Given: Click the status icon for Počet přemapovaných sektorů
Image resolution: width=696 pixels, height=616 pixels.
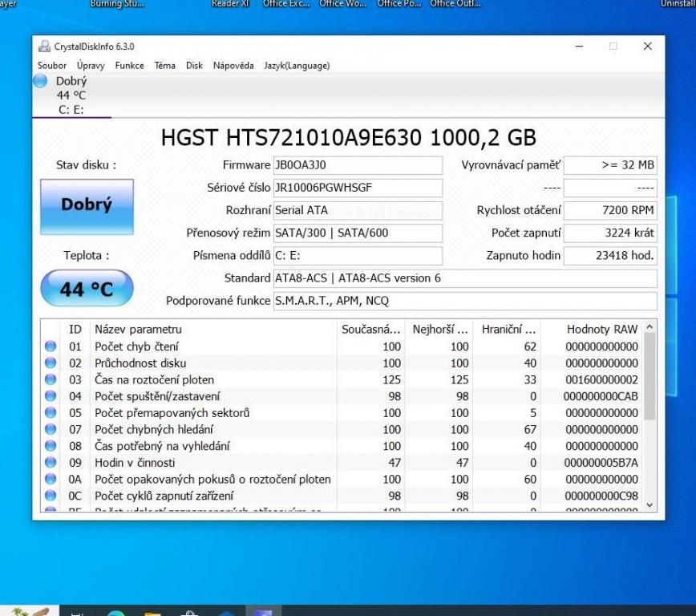Looking at the screenshot, I should click(51, 413).
